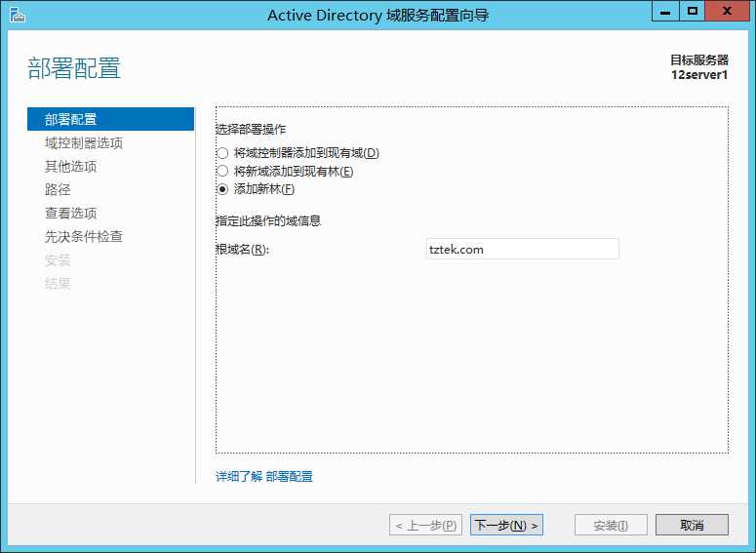Click the 上一步(P) button
This screenshot has width=756, height=553.
pyautogui.click(x=425, y=525)
